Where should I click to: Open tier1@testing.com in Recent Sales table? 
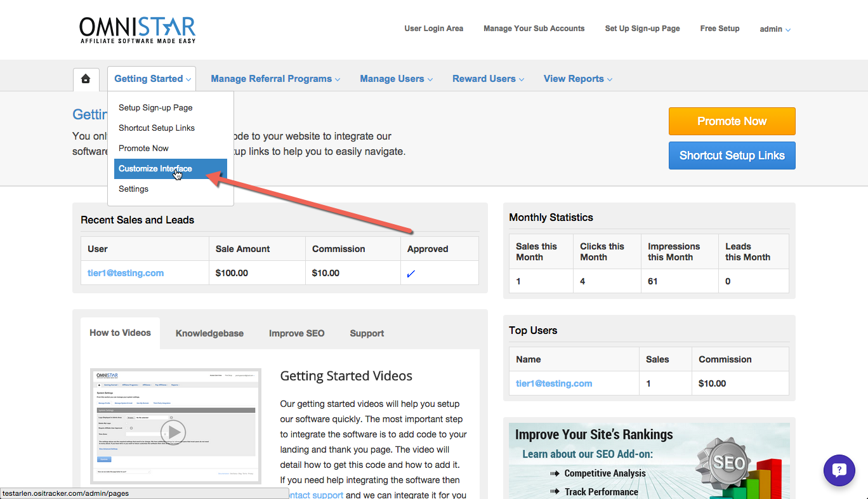(x=126, y=273)
